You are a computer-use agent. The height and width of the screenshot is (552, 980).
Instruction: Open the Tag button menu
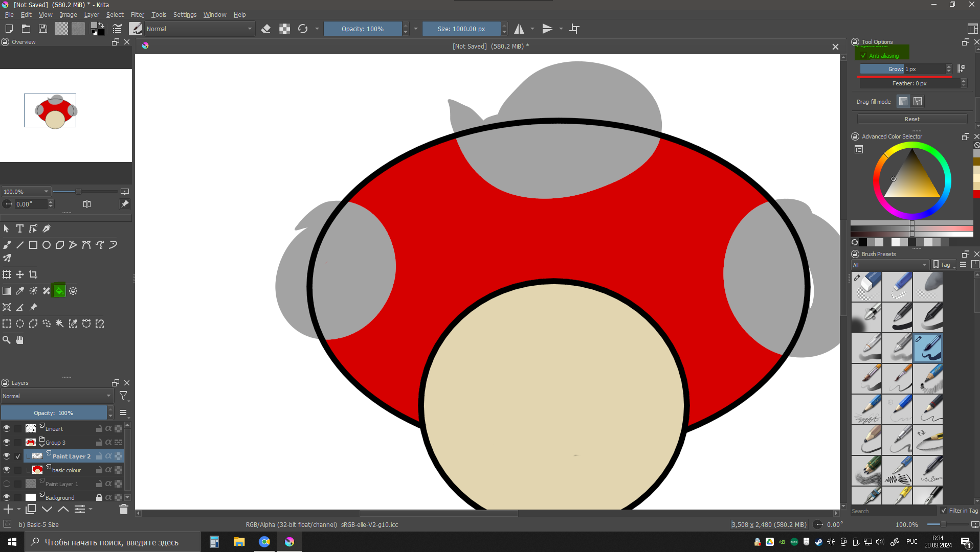(944, 265)
